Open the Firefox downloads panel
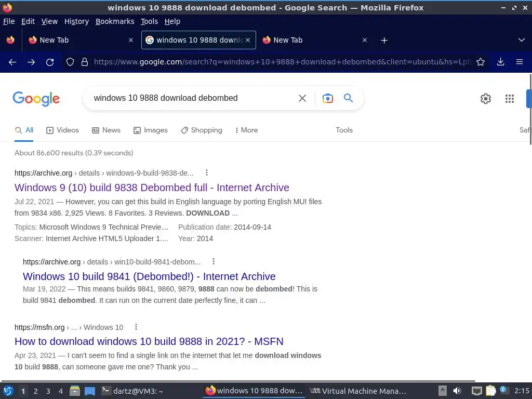This screenshot has width=532, height=399. click(x=500, y=62)
